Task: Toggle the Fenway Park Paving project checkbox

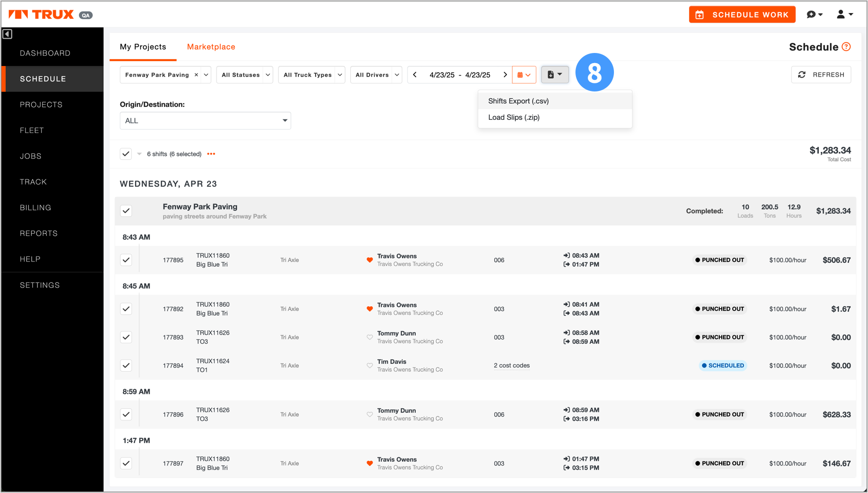Action: [x=126, y=211]
